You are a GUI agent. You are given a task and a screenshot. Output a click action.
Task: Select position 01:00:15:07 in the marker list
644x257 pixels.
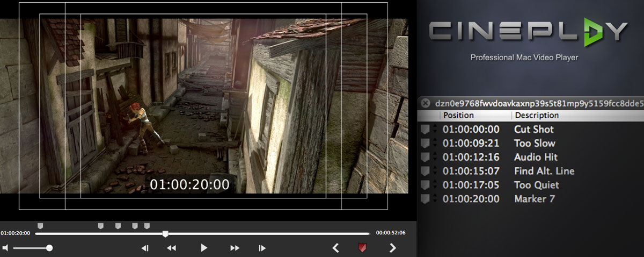(471, 172)
